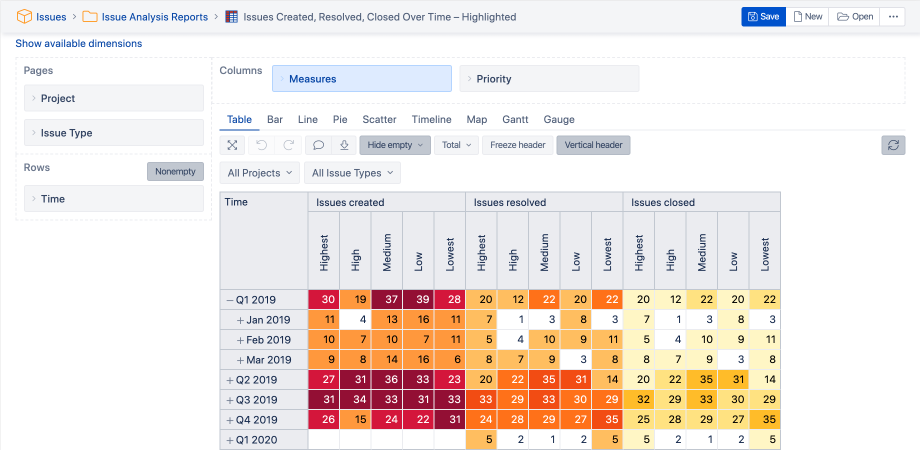Click the export download icon

pyautogui.click(x=344, y=146)
